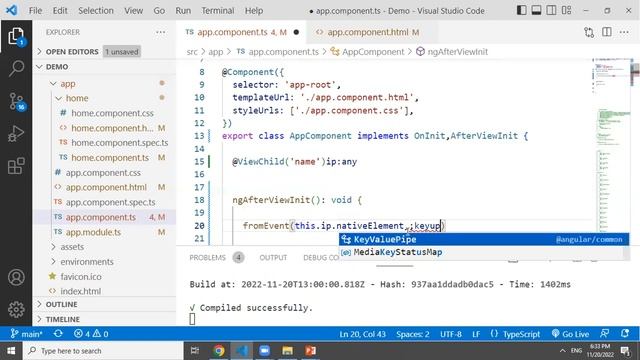Select the app.component.ts editor tab

[x=241, y=32]
